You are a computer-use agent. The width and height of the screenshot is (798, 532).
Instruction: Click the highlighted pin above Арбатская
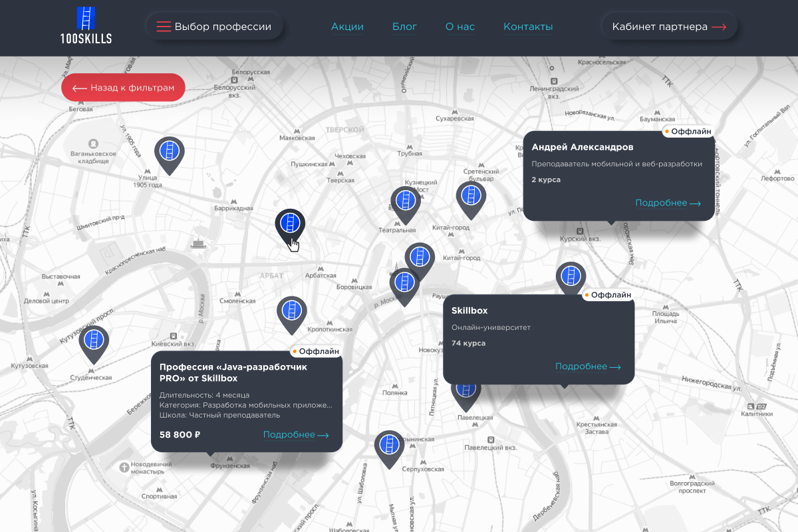pyautogui.click(x=290, y=223)
